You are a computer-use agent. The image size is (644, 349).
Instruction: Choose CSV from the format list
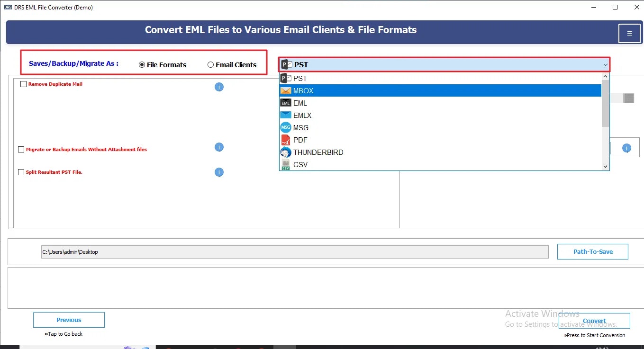pyautogui.click(x=440, y=164)
